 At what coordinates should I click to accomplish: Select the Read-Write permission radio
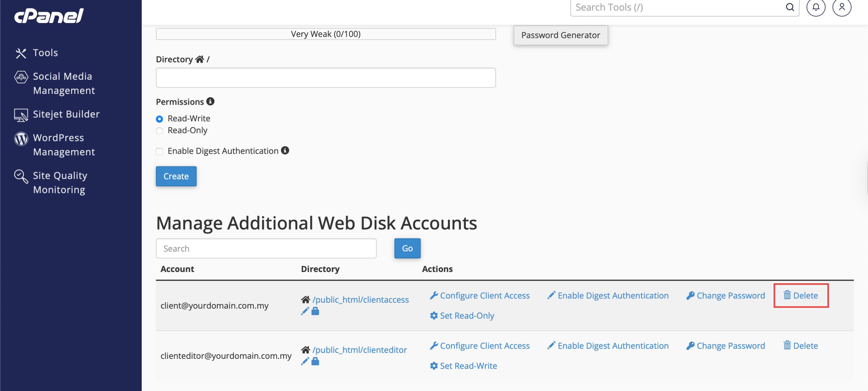pyautogui.click(x=159, y=119)
